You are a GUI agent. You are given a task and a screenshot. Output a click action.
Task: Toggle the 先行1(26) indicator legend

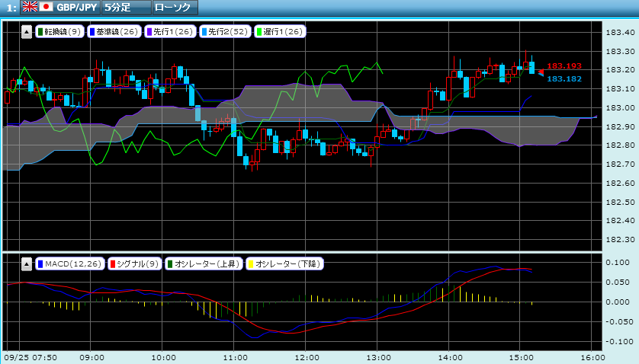tap(170, 32)
